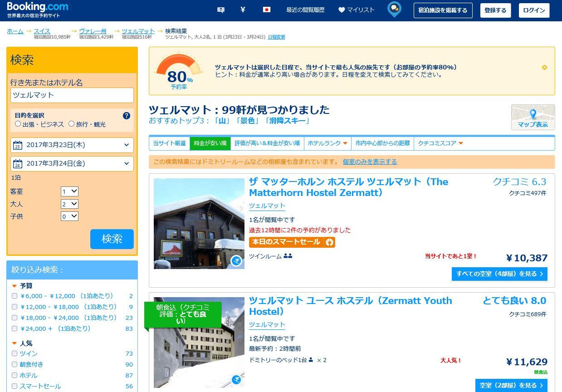Viewport: 562px width, 392px height.
Task: Click 個室のみを表示する link
Action: coord(370,162)
